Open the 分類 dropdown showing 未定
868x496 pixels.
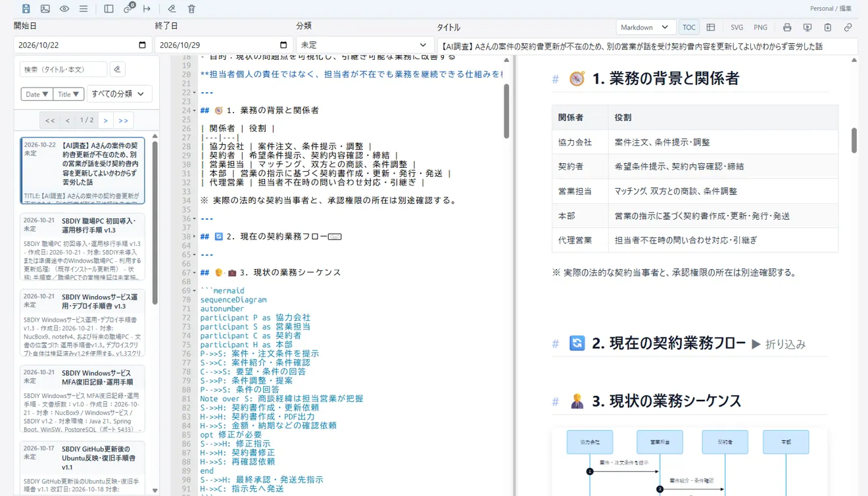(364, 45)
